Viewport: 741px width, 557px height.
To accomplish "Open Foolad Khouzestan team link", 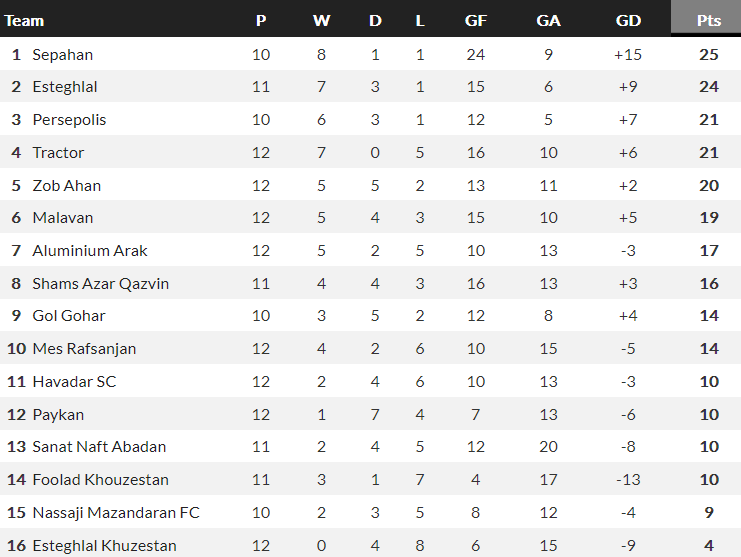I will (100, 480).
